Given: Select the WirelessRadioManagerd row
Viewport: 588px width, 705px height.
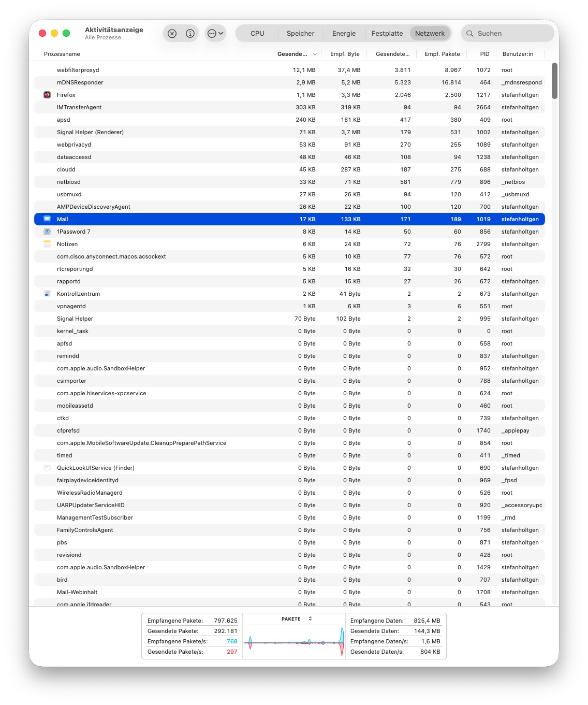Looking at the screenshot, I should coord(289,493).
